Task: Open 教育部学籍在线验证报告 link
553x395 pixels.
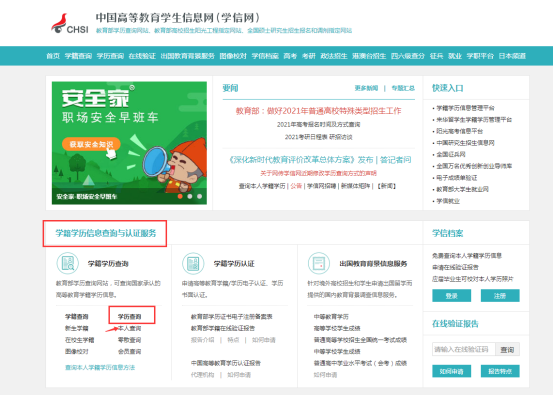Action: tap(223, 328)
